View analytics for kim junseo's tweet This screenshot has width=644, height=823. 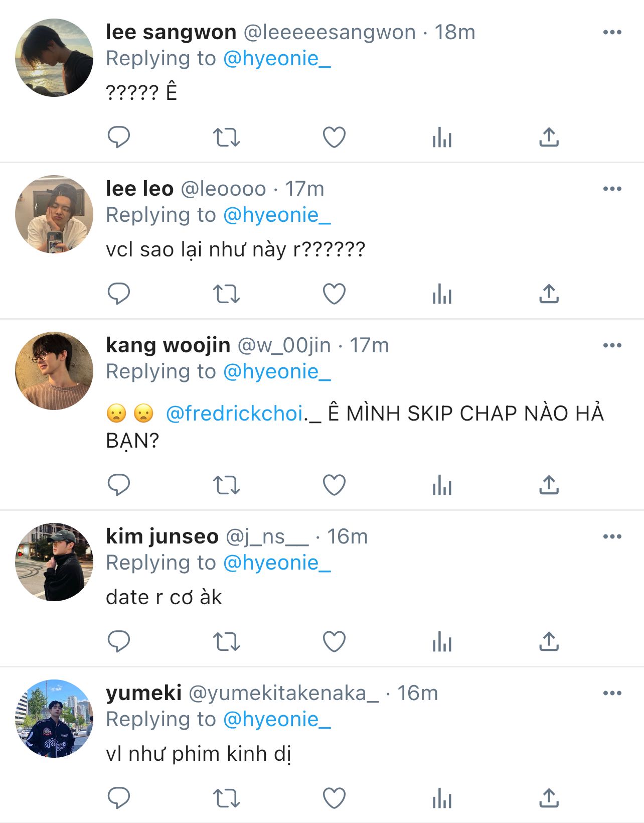pyautogui.click(x=442, y=642)
